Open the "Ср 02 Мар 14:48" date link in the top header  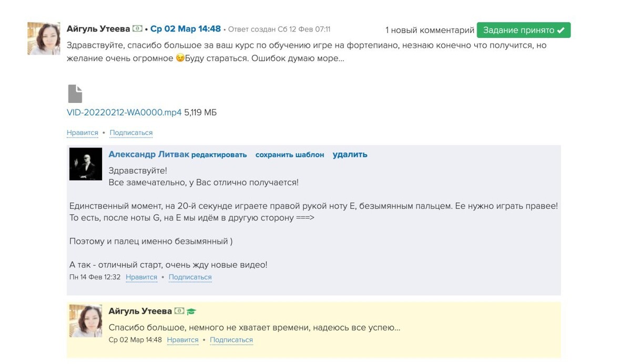(186, 29)
